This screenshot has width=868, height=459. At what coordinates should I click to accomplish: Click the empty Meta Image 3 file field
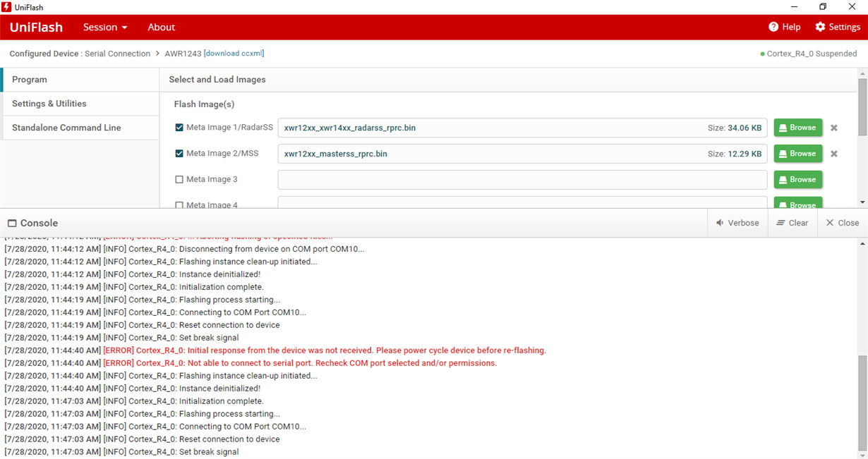pos(522,180)
